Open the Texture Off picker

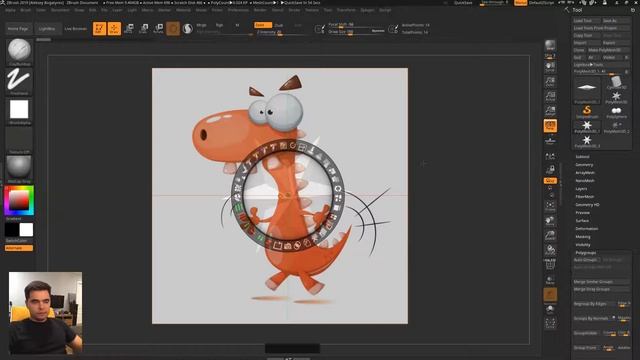[19, 139]
